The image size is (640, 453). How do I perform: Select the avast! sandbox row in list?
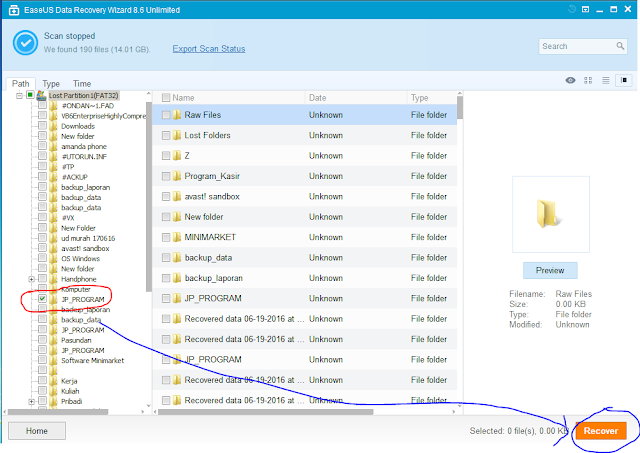[x=304, y=196]
